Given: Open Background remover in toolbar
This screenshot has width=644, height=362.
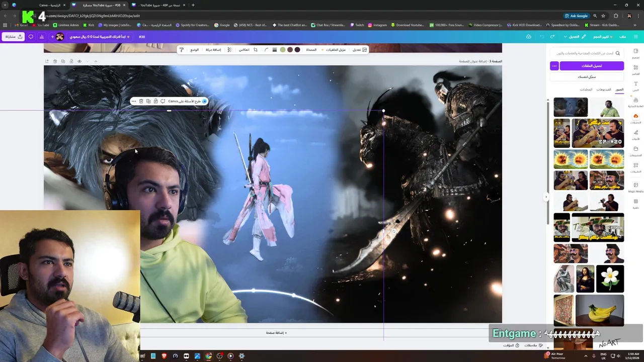Looking at the screenshot, I should point(334,50).
